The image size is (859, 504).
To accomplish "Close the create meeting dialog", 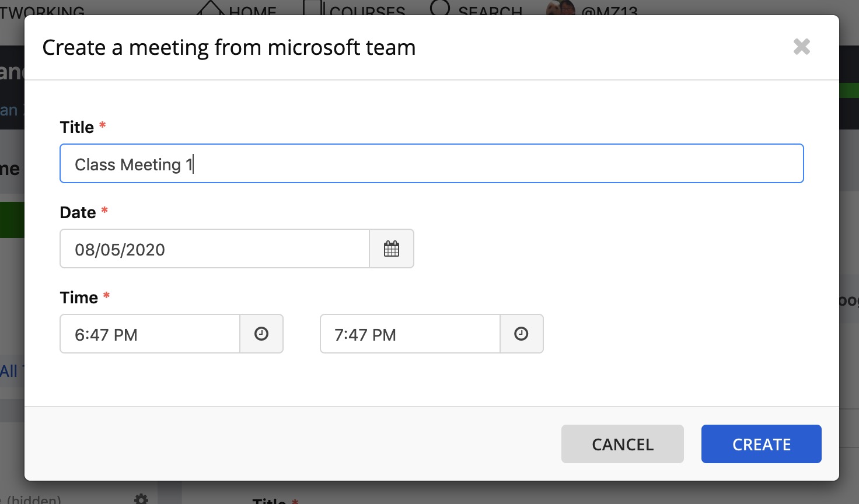I will coord(802,47).
